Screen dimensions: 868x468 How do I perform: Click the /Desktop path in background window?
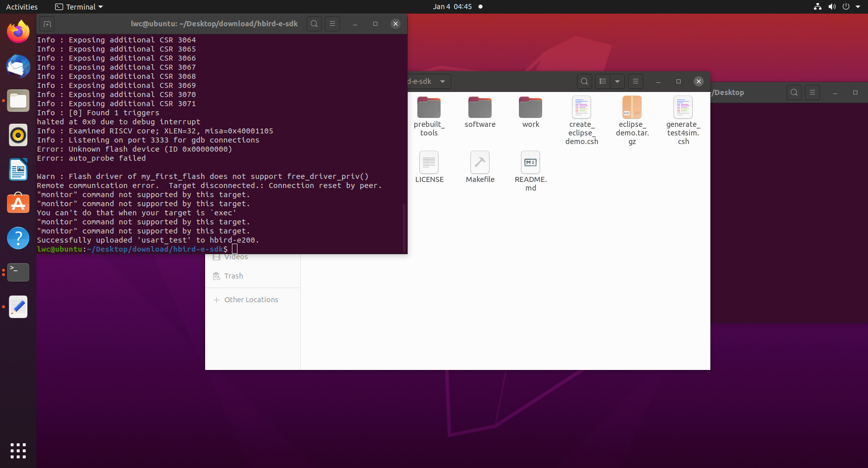click(728, 92)
